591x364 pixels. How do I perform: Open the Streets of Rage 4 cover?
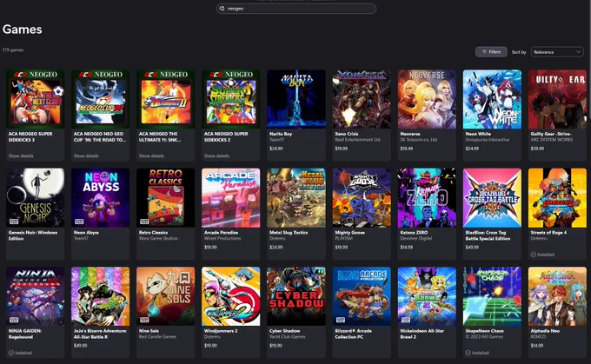[557, 198]
